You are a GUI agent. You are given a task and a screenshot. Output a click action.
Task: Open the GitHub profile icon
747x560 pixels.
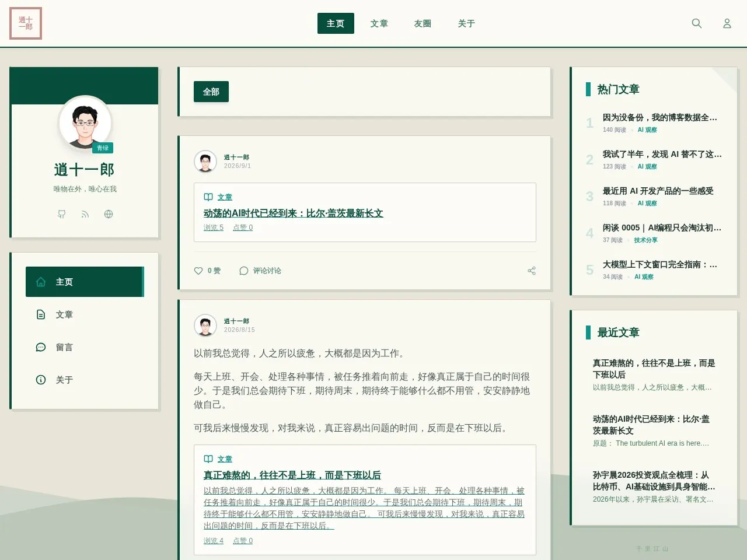click(62, 214)
